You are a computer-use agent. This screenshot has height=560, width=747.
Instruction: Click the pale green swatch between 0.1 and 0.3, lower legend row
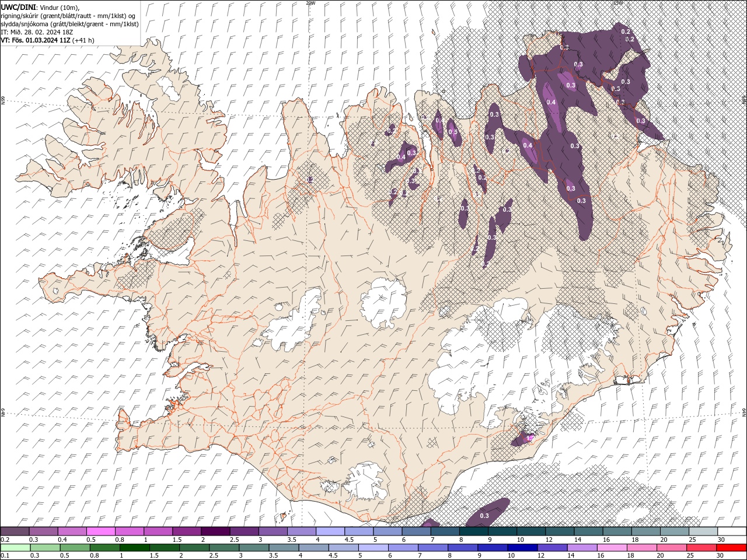(x=15, y=548)
